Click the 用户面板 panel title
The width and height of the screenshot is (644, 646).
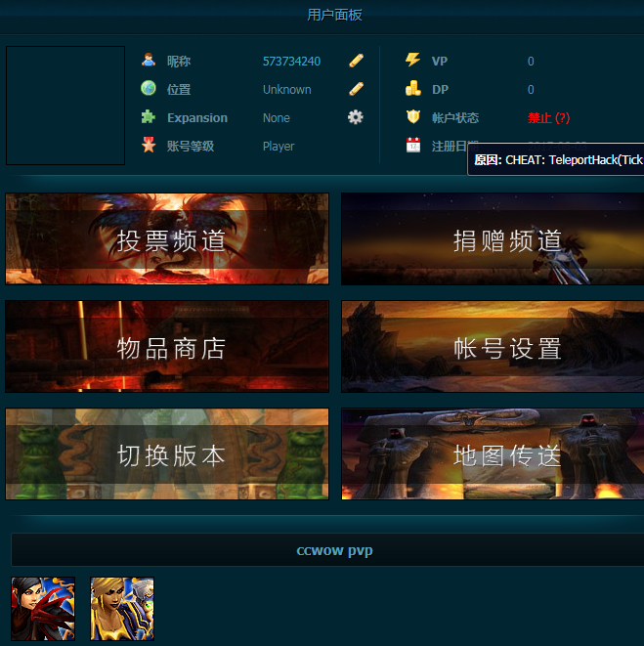pyautogui.click(x=334, y=15)
